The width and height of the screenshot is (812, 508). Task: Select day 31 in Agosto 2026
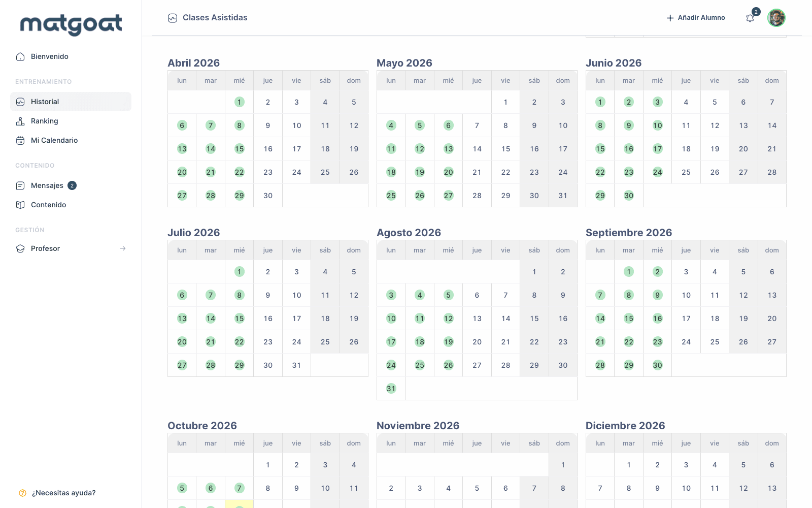[391, 389]
